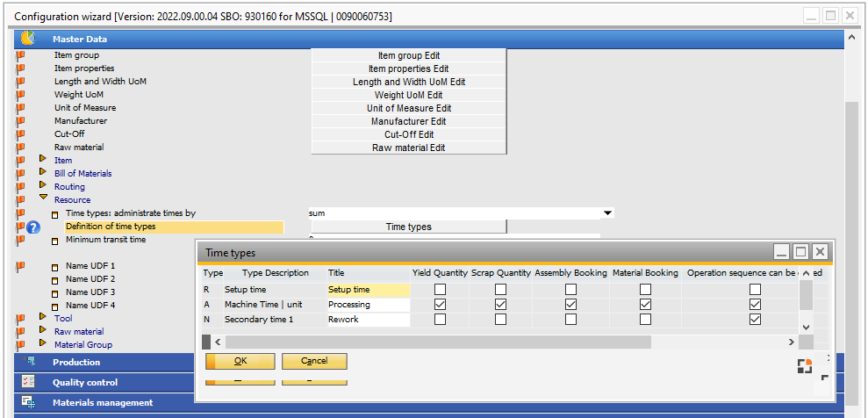Toggle Material Booking for Secondary time 1

645,320
